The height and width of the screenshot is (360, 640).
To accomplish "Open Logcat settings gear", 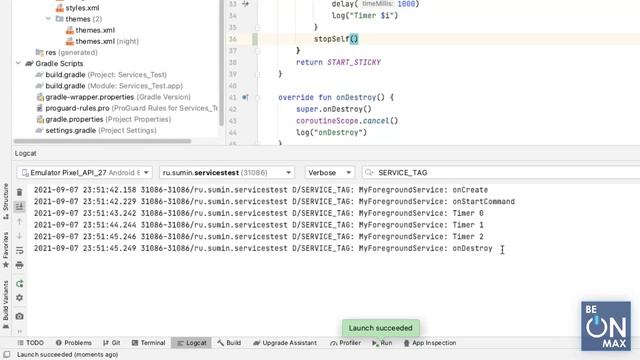I will [19, 298].
